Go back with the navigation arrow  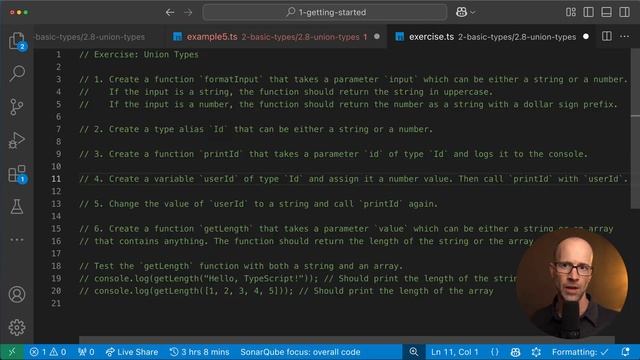point(170,12)
